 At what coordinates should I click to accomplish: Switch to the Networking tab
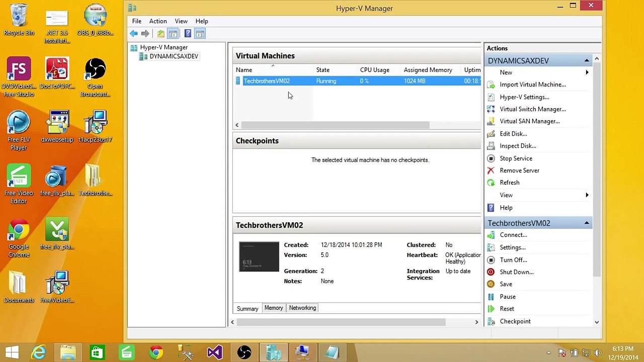pos(302,308)
